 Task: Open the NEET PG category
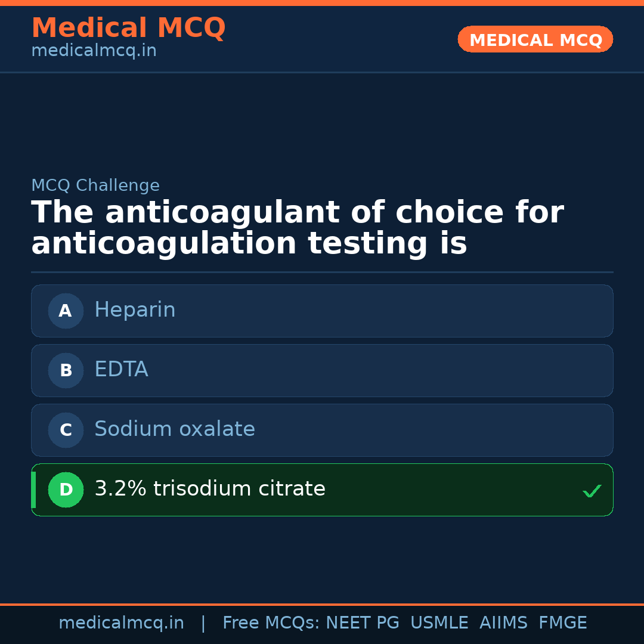coord(362,623)
